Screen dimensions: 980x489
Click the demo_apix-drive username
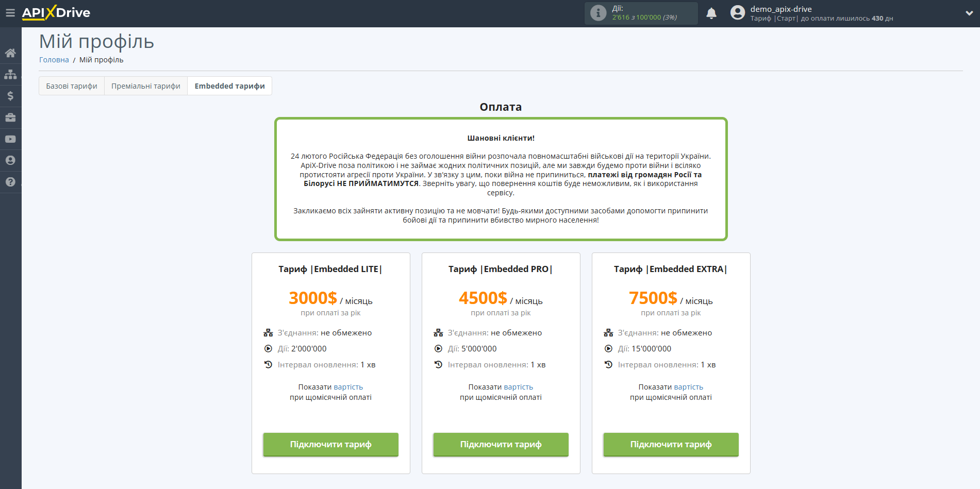coord(781,9)
